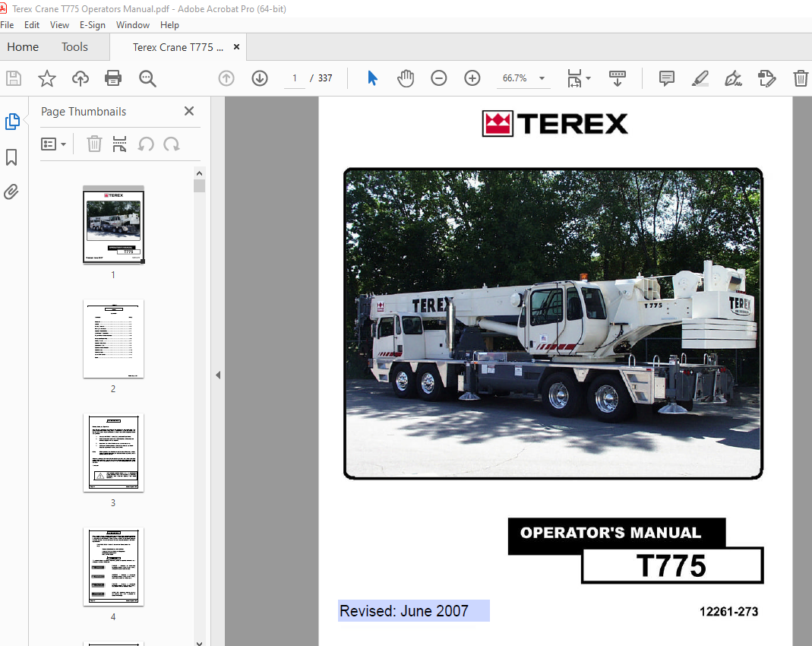Click the insert page break thumbnails icon
The width and height of the screenshot is (812, 646).
coord(119,144)
